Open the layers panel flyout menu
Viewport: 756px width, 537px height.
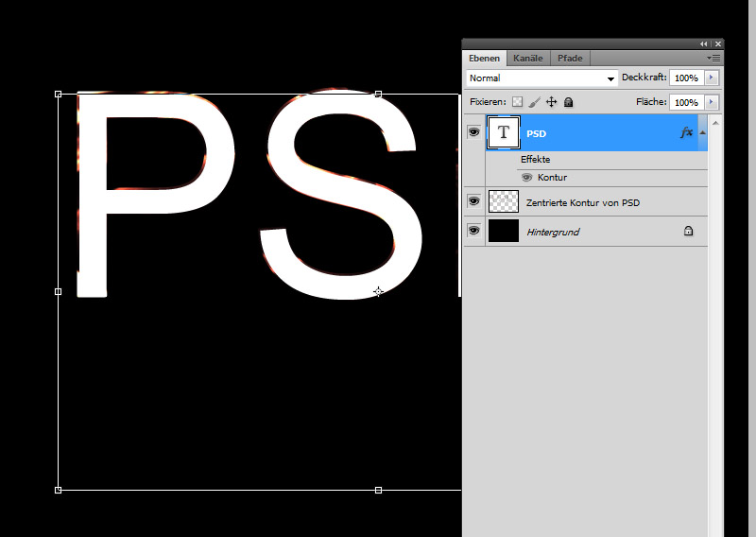coord(713,59)
